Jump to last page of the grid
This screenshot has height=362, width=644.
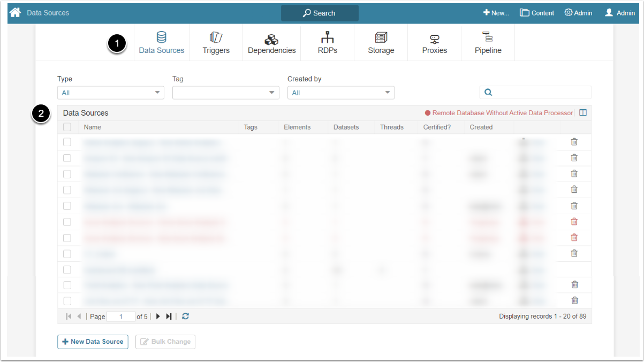(x=169, y=316)
